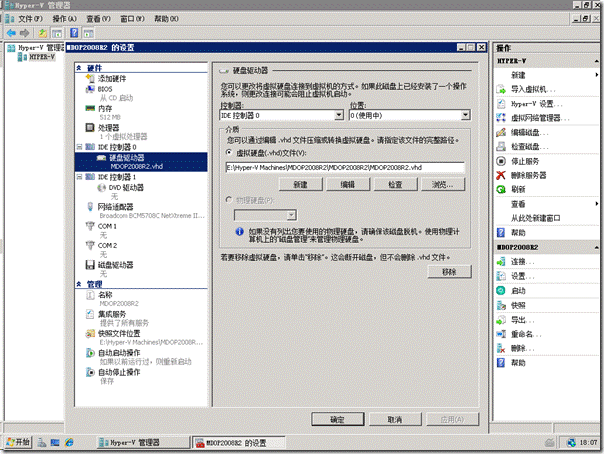604x454 pixels.
Task: Open 虚拟网络管理器 action
Action: click(540, 118)
